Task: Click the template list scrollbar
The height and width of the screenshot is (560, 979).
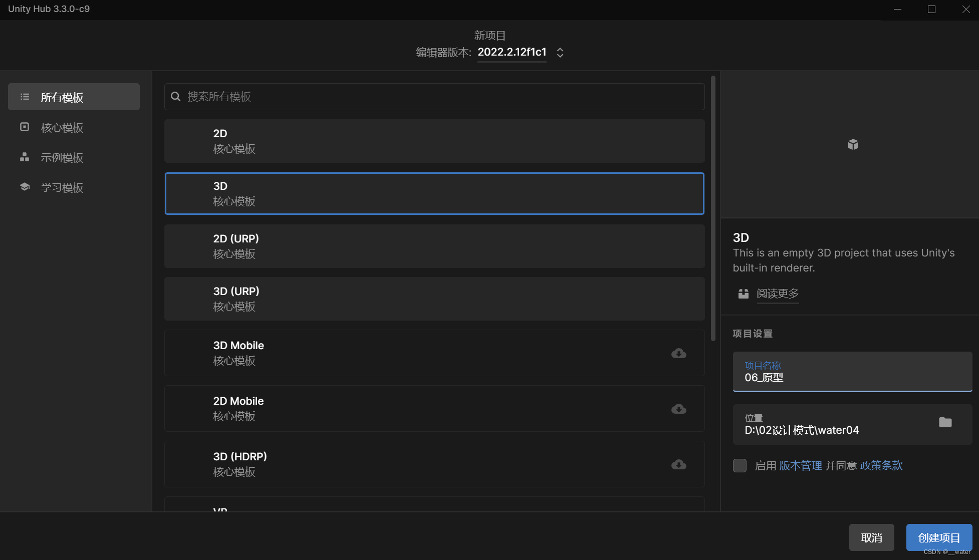Action: pyautogui.click(x=713, y=208)
